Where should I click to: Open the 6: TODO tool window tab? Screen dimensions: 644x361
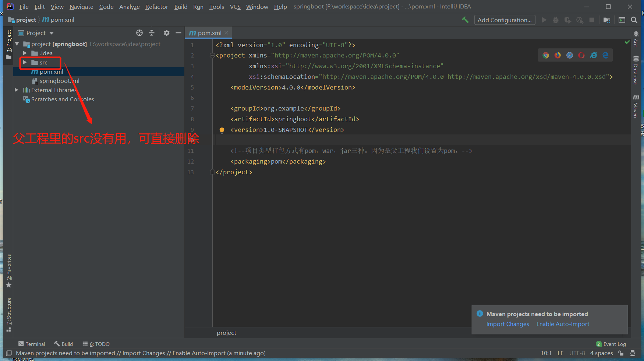pyautogui.click(x=96, y=344)
